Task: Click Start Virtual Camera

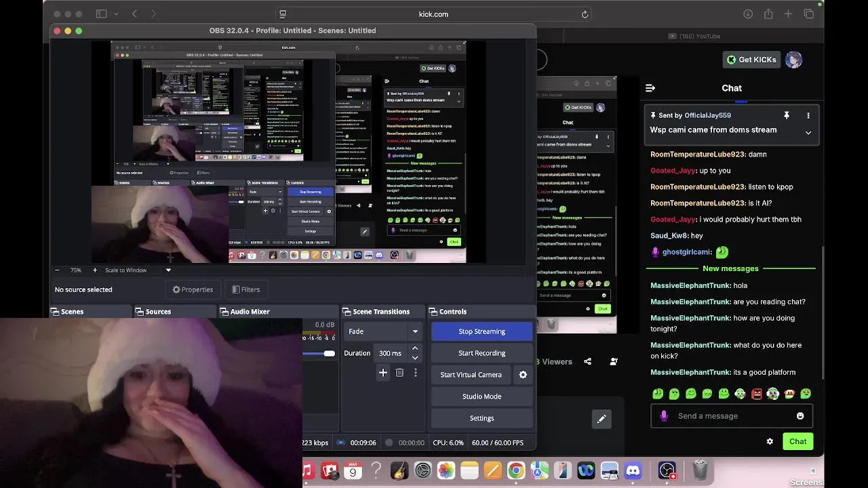Action: pyautogui.click(x=471, y=375)
